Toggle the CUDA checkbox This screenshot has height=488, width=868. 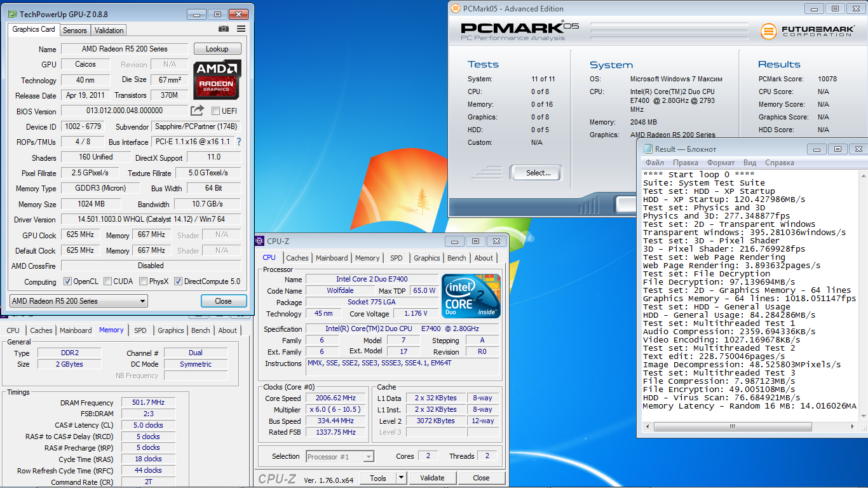[x=108, y=281]
